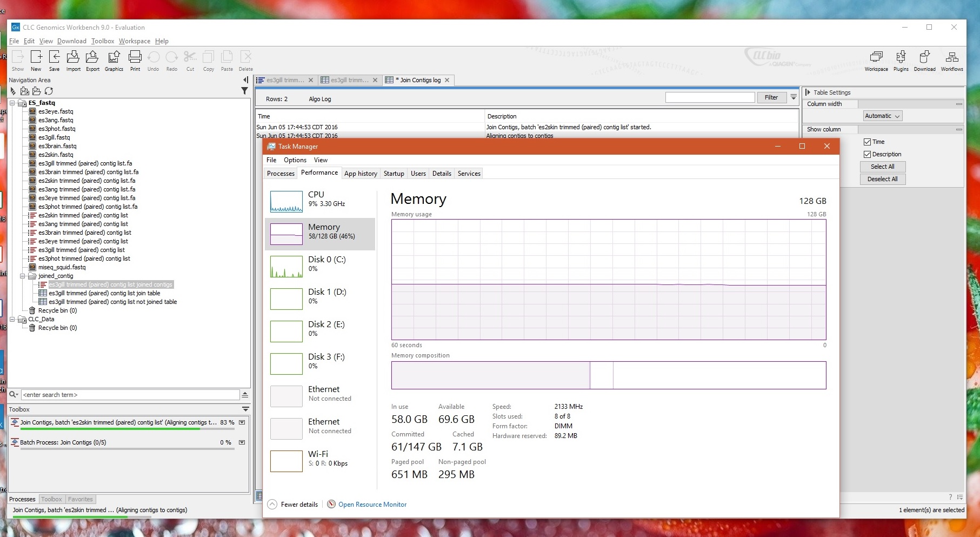
Task: Close the Join Contigs log tab
Action: pos(447,80)
